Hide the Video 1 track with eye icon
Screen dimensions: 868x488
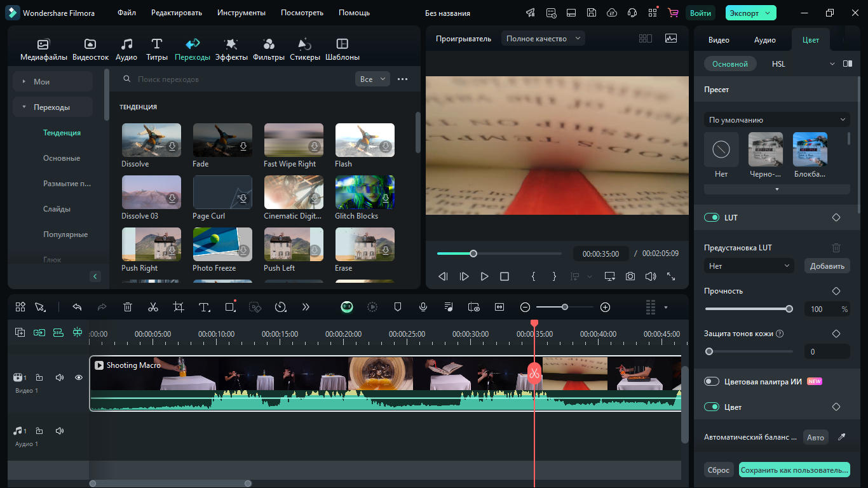pyautogui.click(x=79, y=377)
